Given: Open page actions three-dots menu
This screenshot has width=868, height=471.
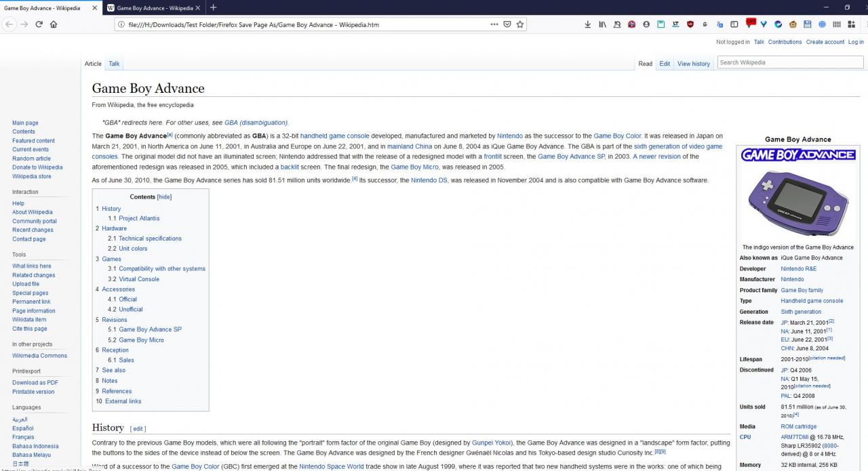Looking at the screenshot, I should click(x=494, y=24).
